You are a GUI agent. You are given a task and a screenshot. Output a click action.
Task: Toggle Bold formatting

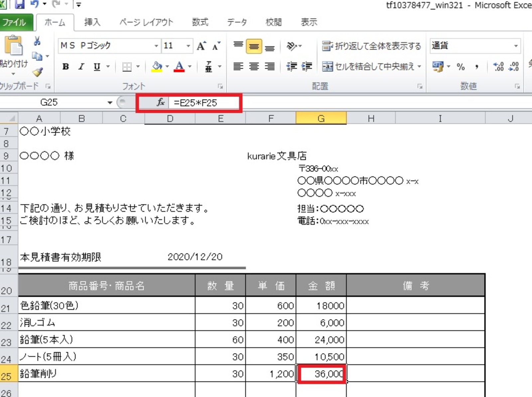tap(66, 66)
